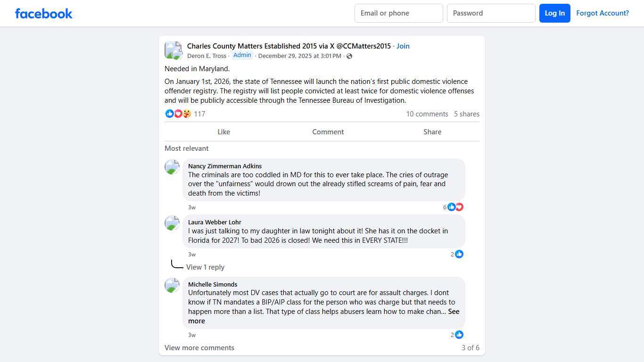Image resolution: width=644 pixels, height=362 pixels.
Task: Click the Log In button
Action: [555, 13]
